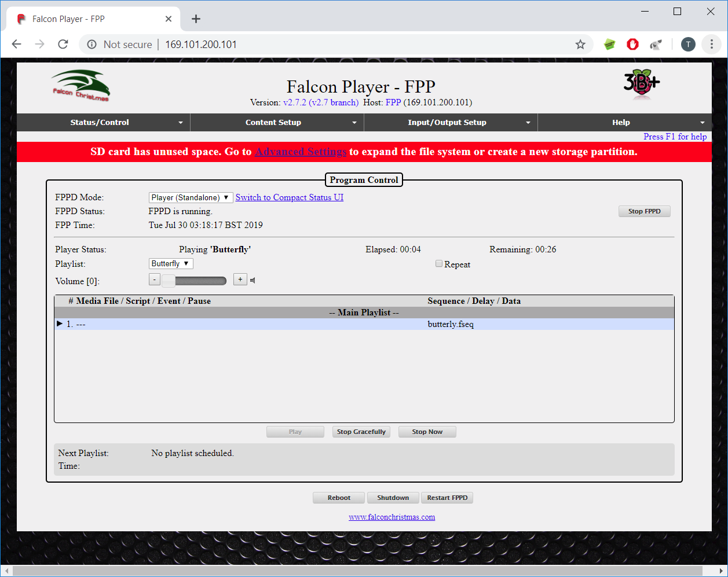This screenshot has height=577, width=728.
Task: Click the horizontal scrollbar at the bottom
Action: pos(357,571)
